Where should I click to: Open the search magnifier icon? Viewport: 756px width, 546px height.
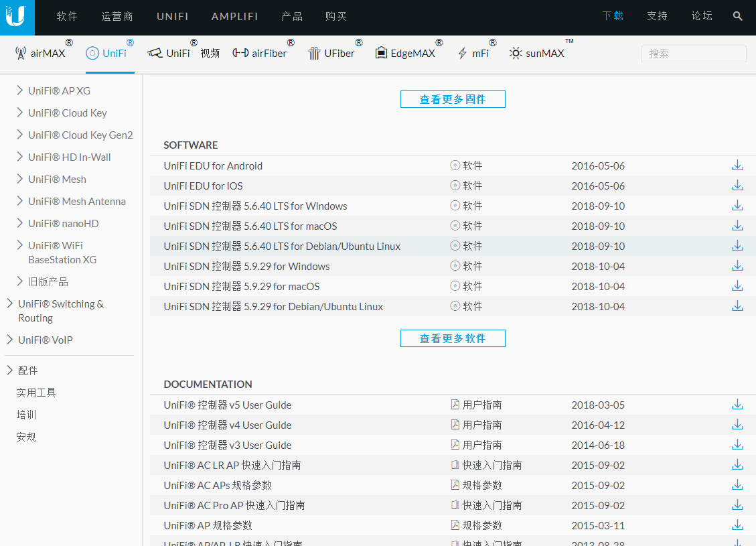tap(737, 16)
